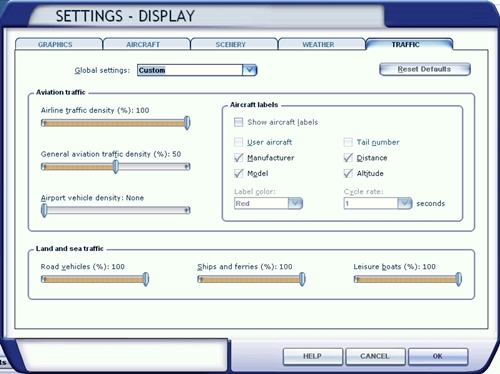The width and height of the screenshot is (500, 374).
Task: Click the CANCEL button
Action: 375,356
